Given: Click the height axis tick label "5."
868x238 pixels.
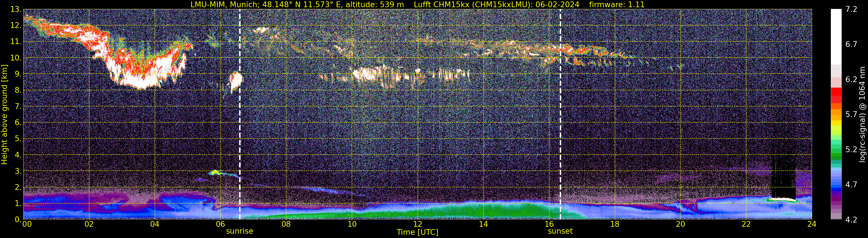Looking at the screenshot, I should [18, 139].
